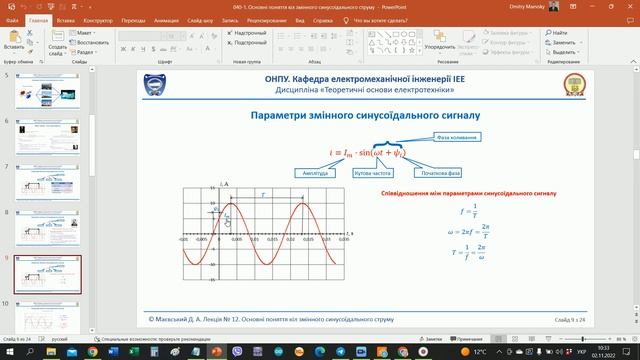Click the Примечания (Comments) status bar button
The width and height of the screenshot is (640, 360).
click(x=466, y=339)
